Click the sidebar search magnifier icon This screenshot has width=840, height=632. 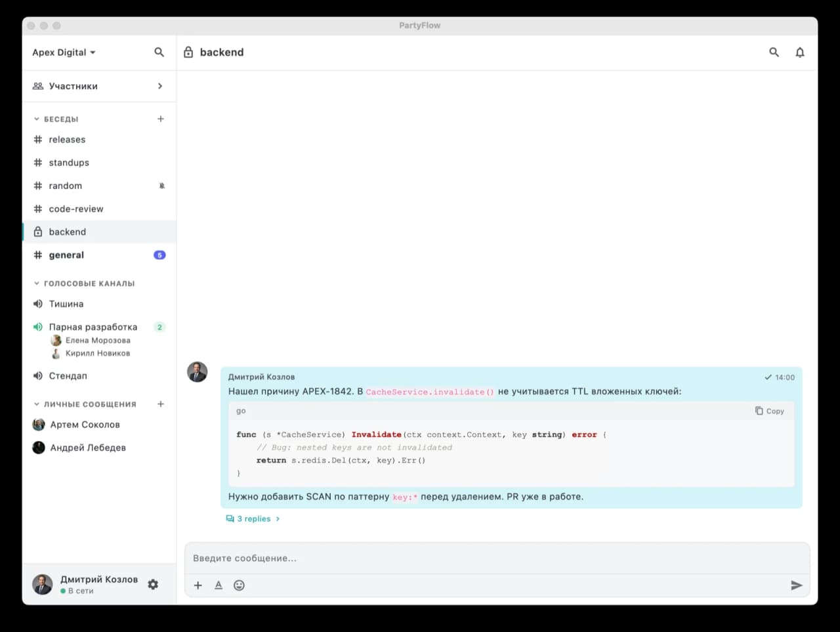[159, 53]
